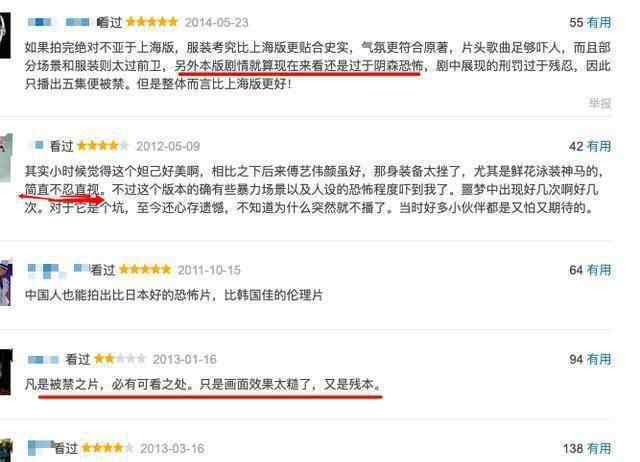Report the first review via 举报

click(600, 103)
